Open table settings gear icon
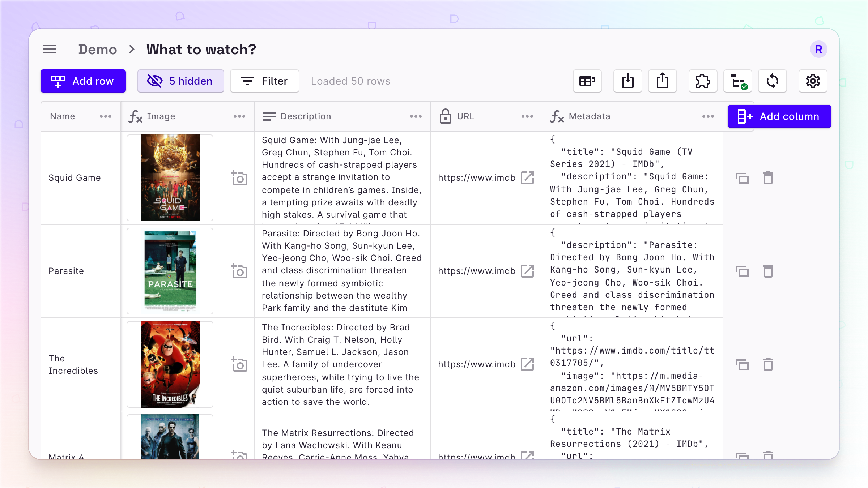The image size is (868, 488). [x=813, y=81]
